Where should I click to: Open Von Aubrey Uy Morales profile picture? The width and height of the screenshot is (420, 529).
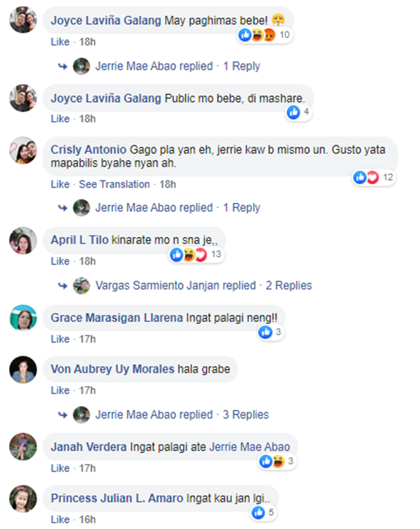pos(23,369)
